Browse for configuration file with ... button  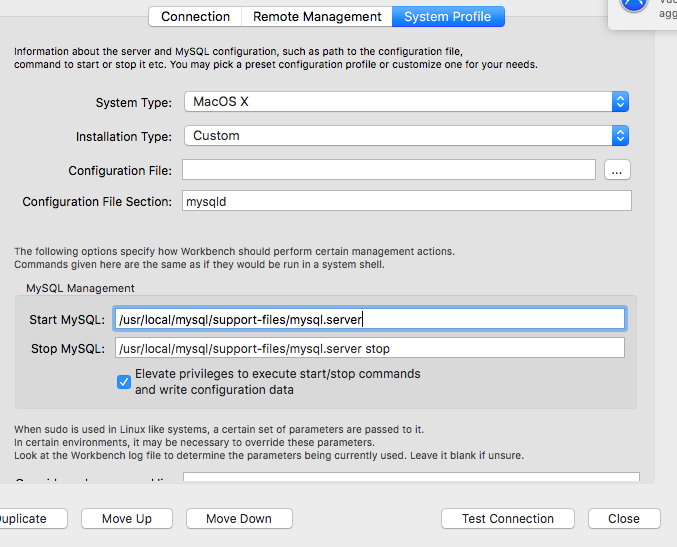[617, 170]
